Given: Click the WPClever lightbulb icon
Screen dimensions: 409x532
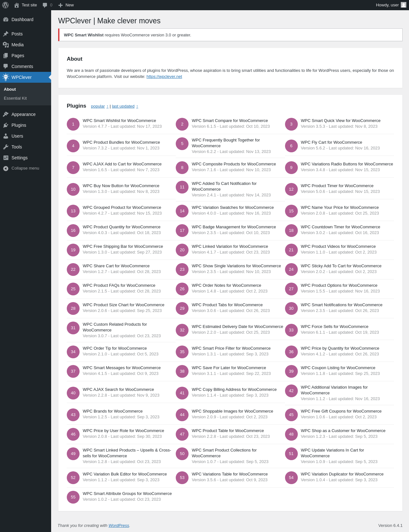Looking at the screenshot, I should (x=6, y=77).
